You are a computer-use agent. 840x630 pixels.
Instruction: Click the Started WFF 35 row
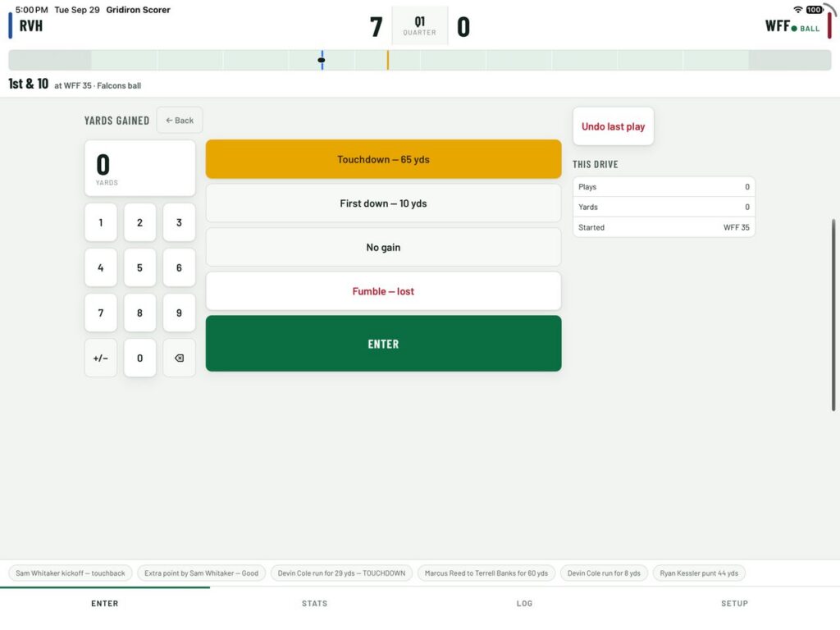tap(664, 227)
